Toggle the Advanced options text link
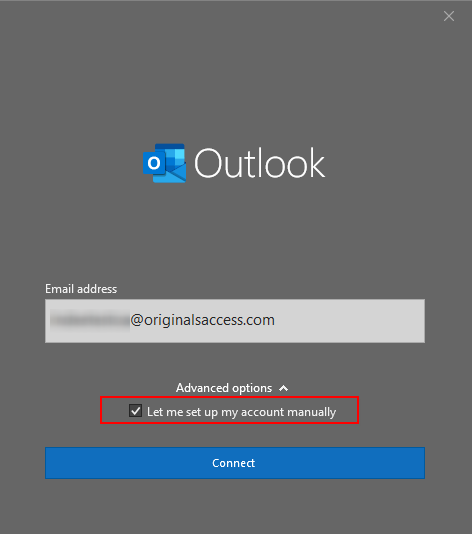This screenshot has width=472, height=534. click(x=224, y=388)
